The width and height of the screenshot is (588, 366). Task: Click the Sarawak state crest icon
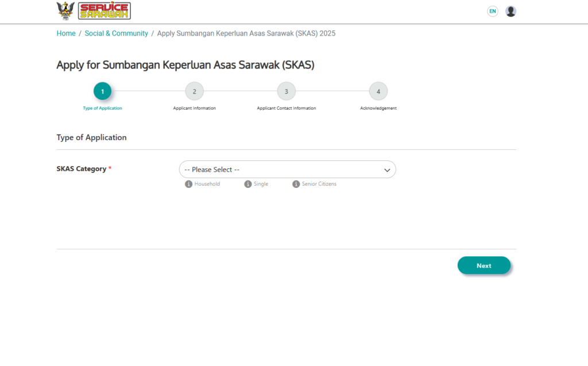tap(65, 10)
